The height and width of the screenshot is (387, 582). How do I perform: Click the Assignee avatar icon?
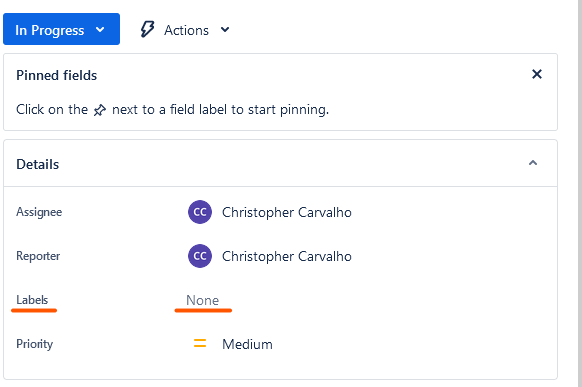tap(200, 212)
